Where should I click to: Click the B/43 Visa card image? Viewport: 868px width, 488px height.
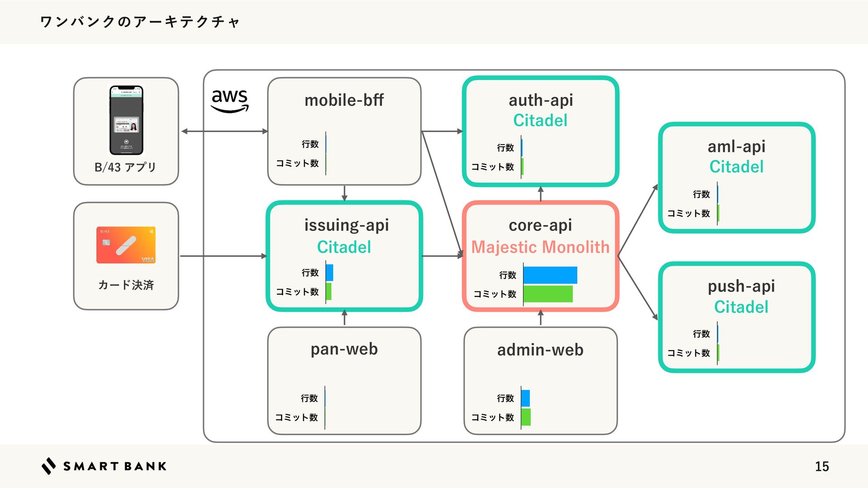126,245
